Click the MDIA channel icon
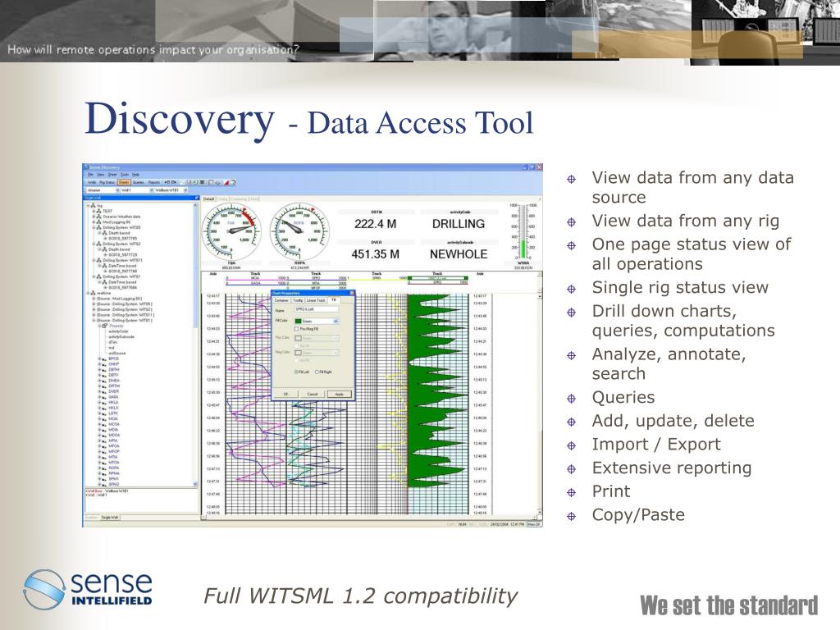Viewport: 840px width, 630px height. click(104, 429)
